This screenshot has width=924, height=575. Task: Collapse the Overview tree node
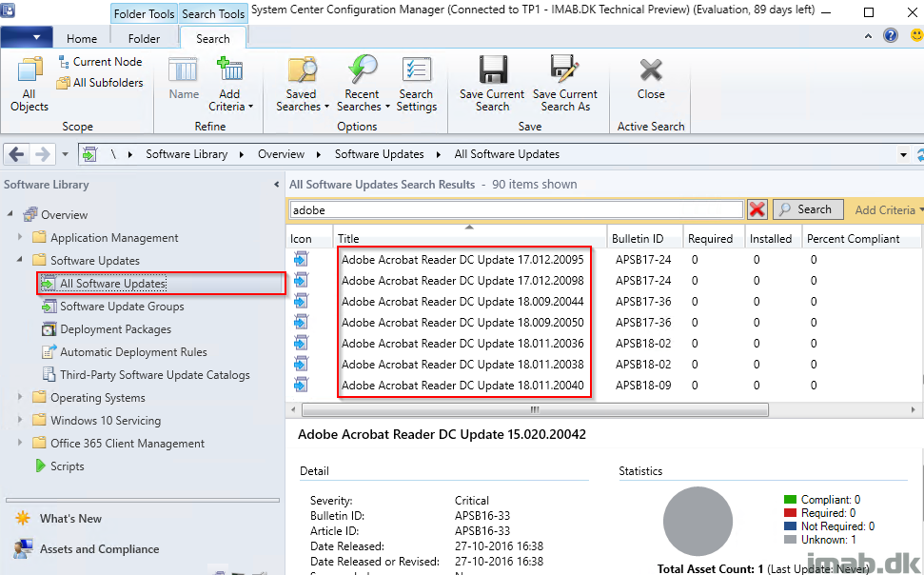click(x=10, y=214)
